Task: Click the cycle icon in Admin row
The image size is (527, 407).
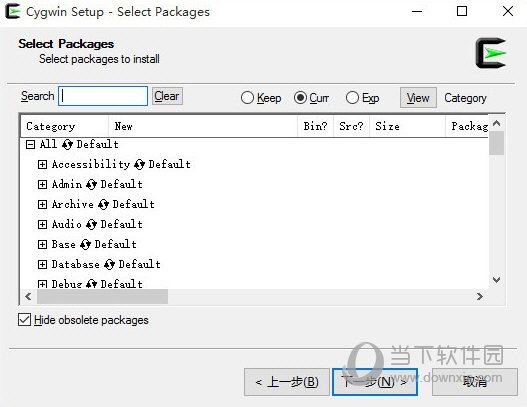Action: 91,185
